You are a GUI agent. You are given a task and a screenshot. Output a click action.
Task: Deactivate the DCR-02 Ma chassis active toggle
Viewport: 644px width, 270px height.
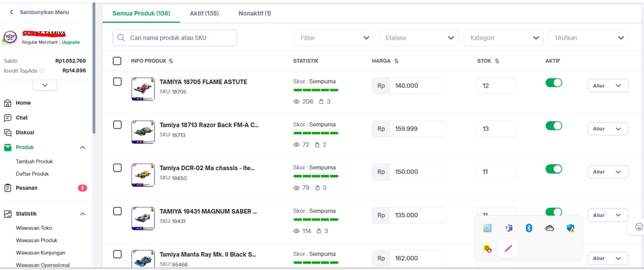[553, 169]
